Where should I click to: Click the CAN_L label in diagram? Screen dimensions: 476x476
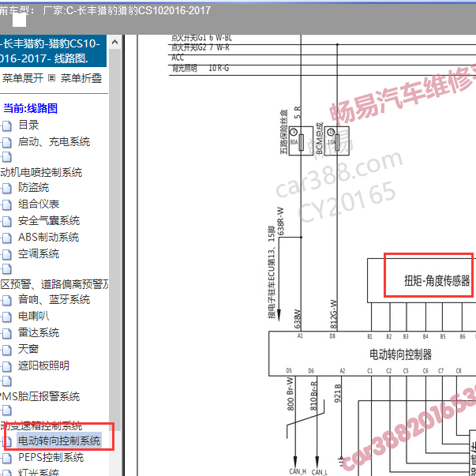coord(319,472)
